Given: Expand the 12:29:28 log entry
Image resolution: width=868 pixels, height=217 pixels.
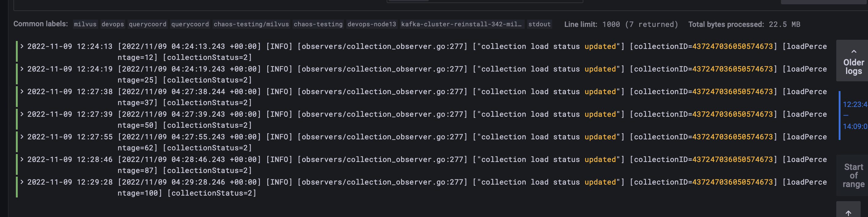Looking at the screenshot, I should [x=22, y=182].
